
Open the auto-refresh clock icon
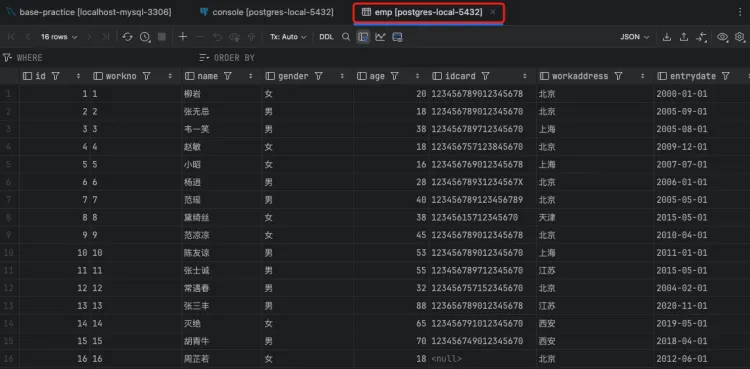coord(145,37)
